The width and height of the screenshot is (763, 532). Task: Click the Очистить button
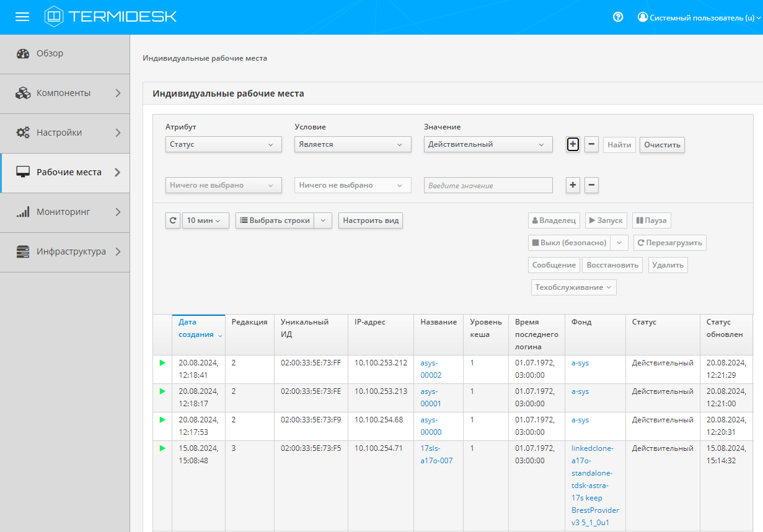[x=662, y=145]
